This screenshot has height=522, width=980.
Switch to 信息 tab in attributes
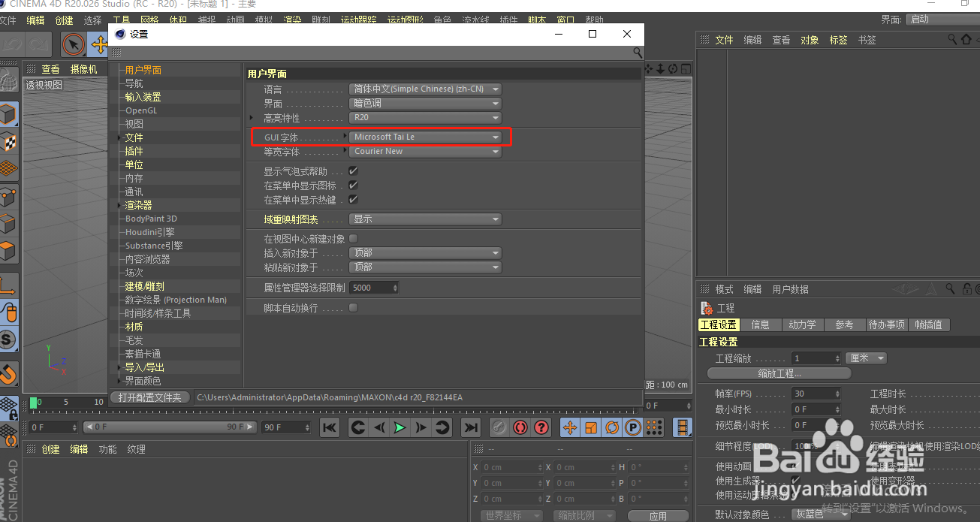(x=761, y=324)
